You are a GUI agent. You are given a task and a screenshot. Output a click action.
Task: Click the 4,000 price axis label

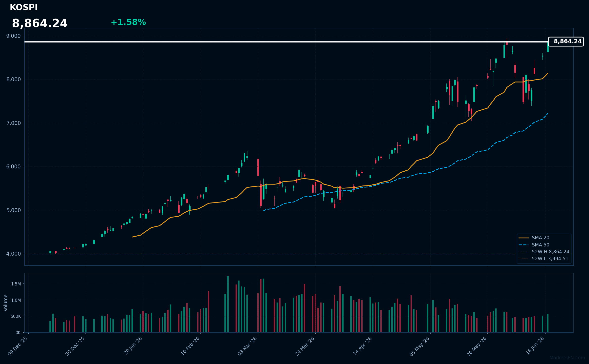click(x=14, y=254)
